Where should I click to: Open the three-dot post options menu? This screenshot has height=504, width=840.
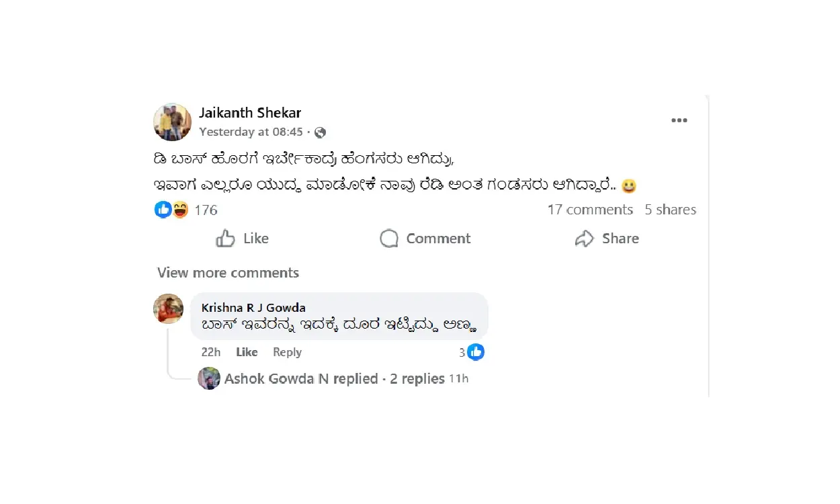click(679, 121)
